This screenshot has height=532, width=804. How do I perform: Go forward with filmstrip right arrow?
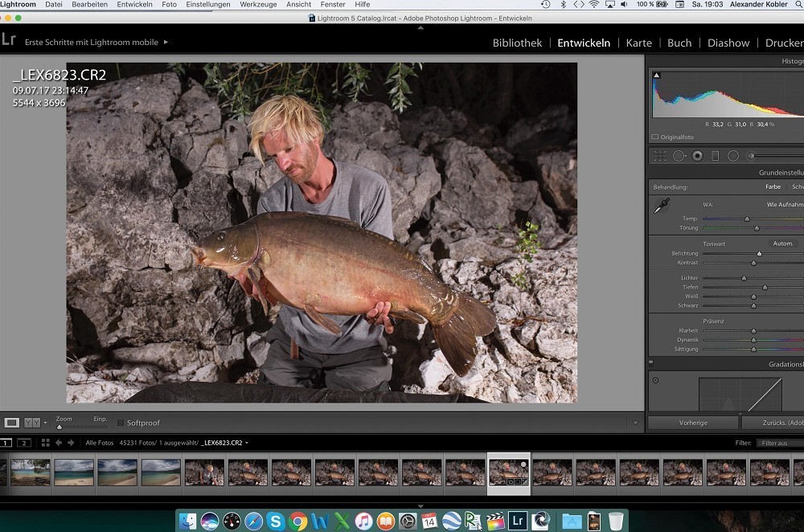71,443
